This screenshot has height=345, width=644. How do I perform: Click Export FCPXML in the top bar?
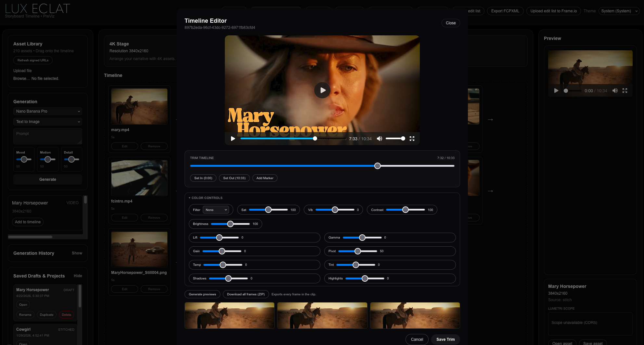point(505,11)
